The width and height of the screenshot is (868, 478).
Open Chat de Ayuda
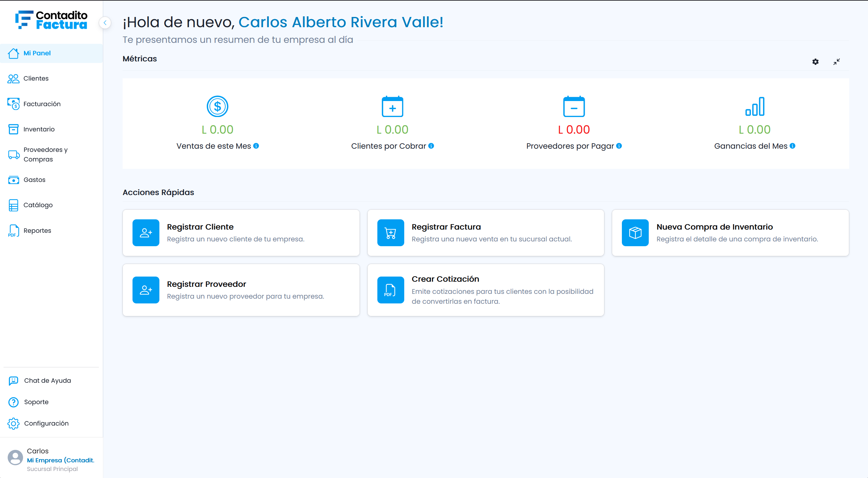pyautogui.click(x=51, y=381)
